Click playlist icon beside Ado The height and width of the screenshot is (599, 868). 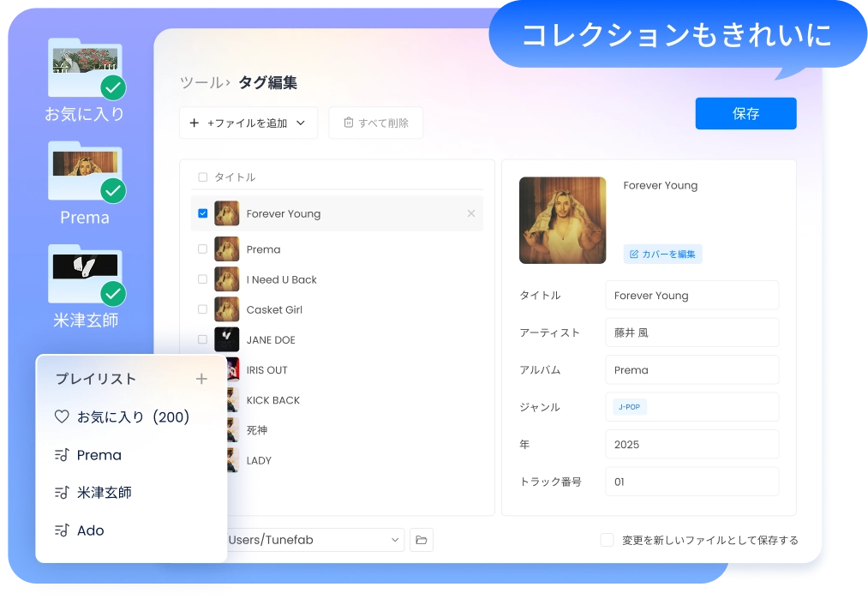coord(62,530)
